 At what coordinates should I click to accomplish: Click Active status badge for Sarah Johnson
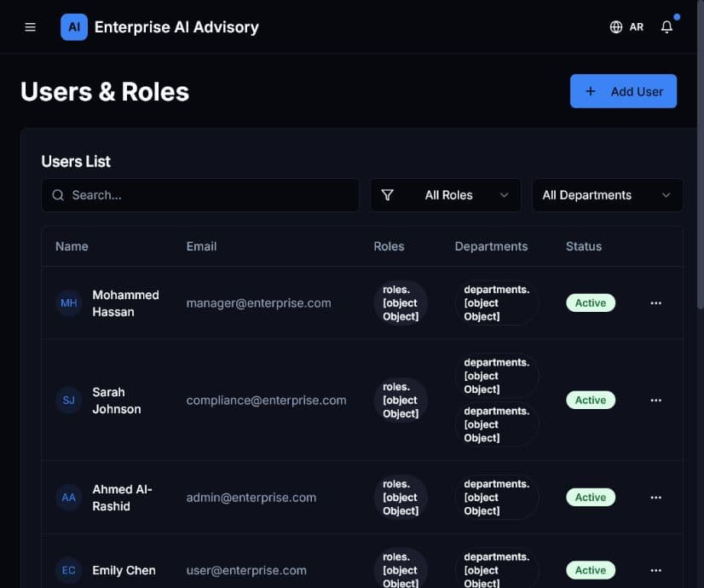pyautogui.click(x=591, y=400)
